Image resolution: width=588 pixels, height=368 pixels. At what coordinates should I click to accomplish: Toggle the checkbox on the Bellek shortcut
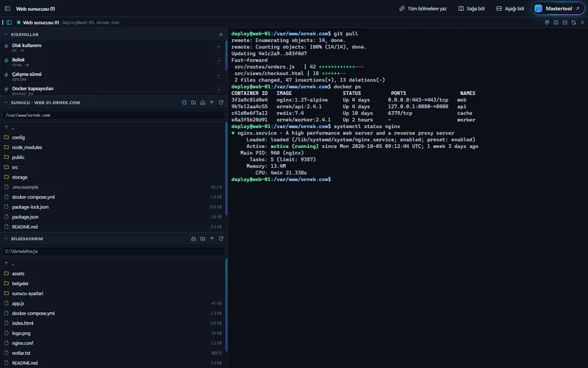coord(218,60)
